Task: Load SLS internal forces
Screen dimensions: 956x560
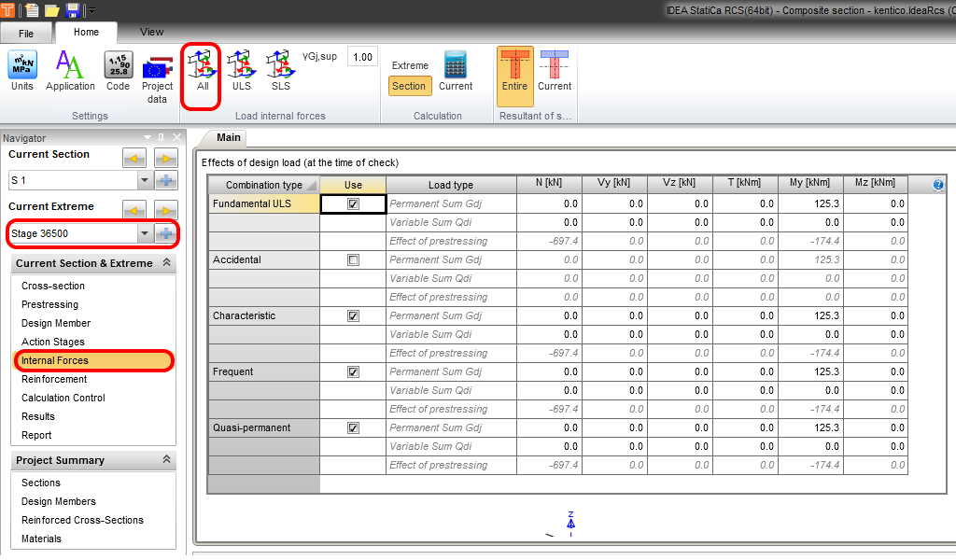Action: click(280, 72)
